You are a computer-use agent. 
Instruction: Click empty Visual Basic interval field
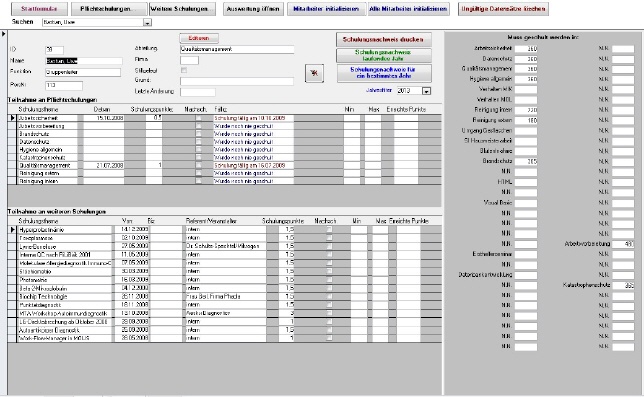tap(526, 203)
